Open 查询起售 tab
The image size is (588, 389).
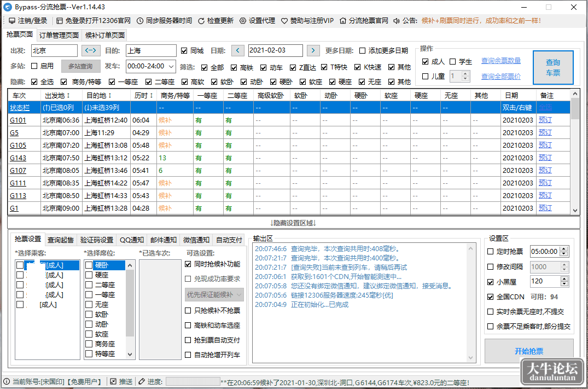tap(61, 240)
